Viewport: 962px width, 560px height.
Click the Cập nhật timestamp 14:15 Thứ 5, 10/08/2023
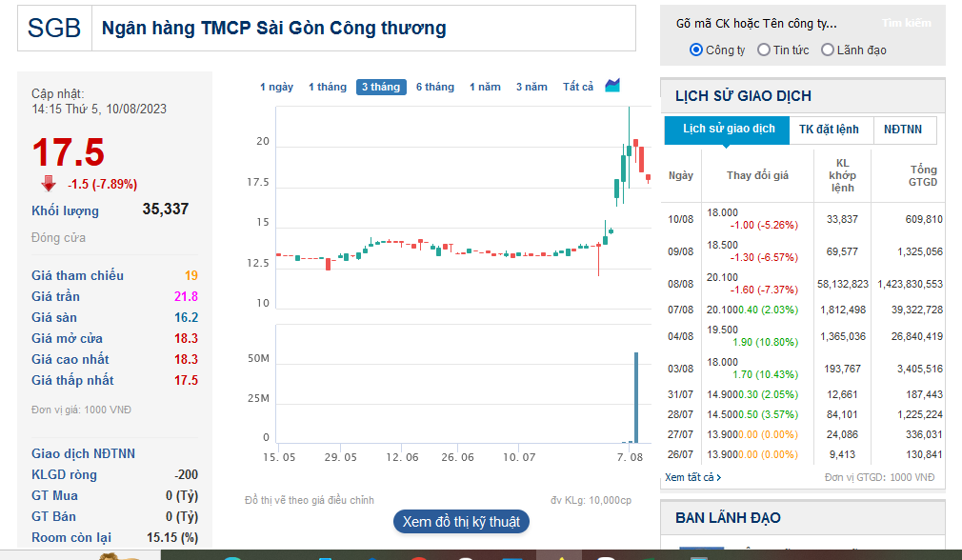pos(99,110)
